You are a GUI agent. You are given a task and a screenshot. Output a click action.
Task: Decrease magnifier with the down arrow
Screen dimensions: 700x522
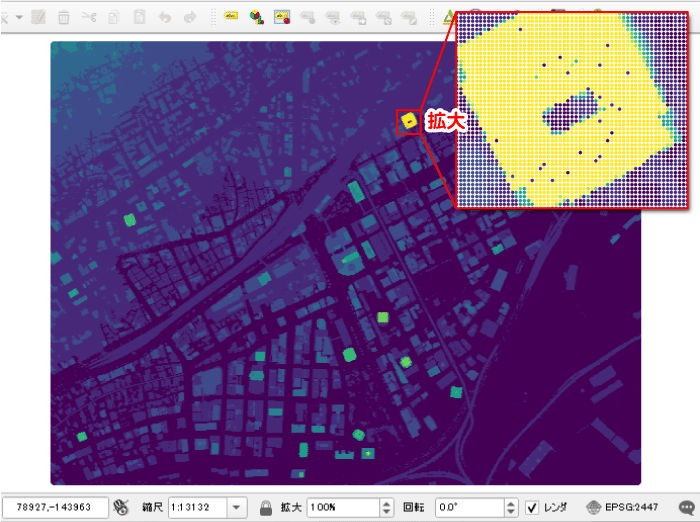coord(386,512)
